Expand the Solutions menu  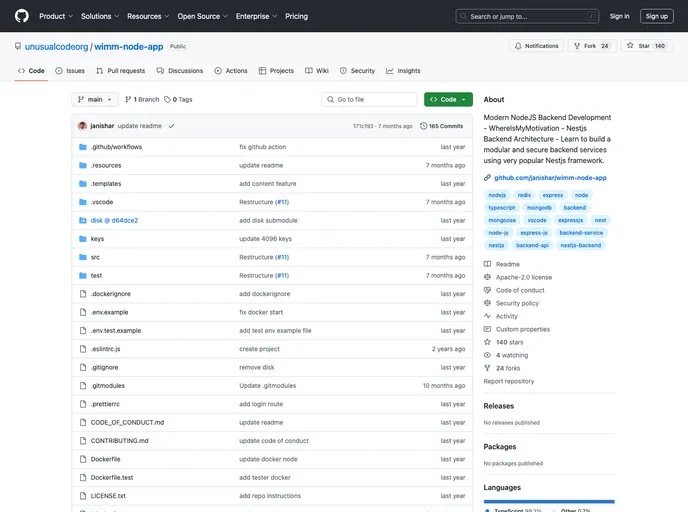click(100, 16)
